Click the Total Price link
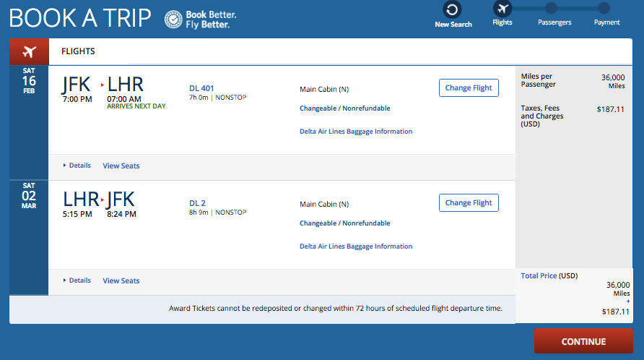Image resolution: width=644 pixels, height=360 pixels. (x=539, y=276)
